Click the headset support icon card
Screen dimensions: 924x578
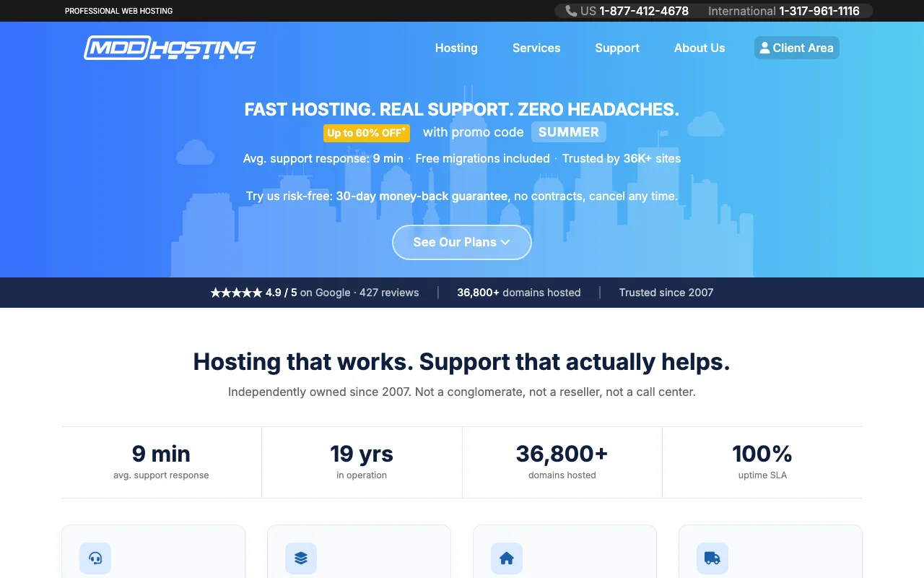tap(95, 558)
